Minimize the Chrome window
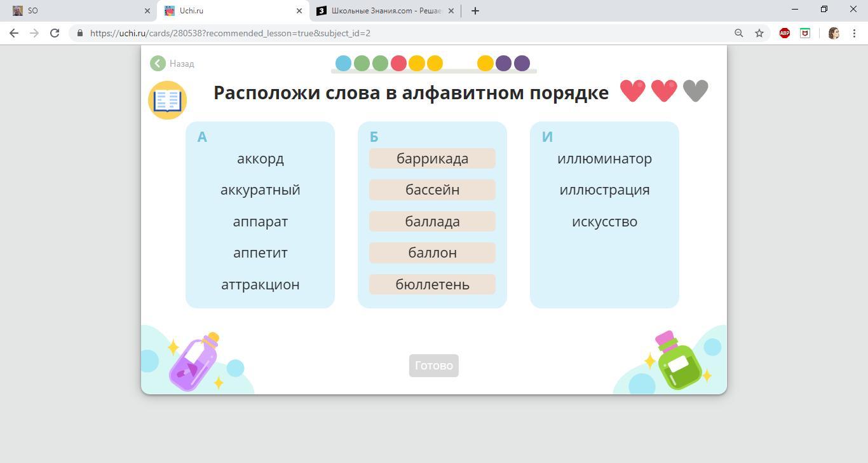Image resolution: width=868 pixels, height=463 pixels. click(795, 9)
